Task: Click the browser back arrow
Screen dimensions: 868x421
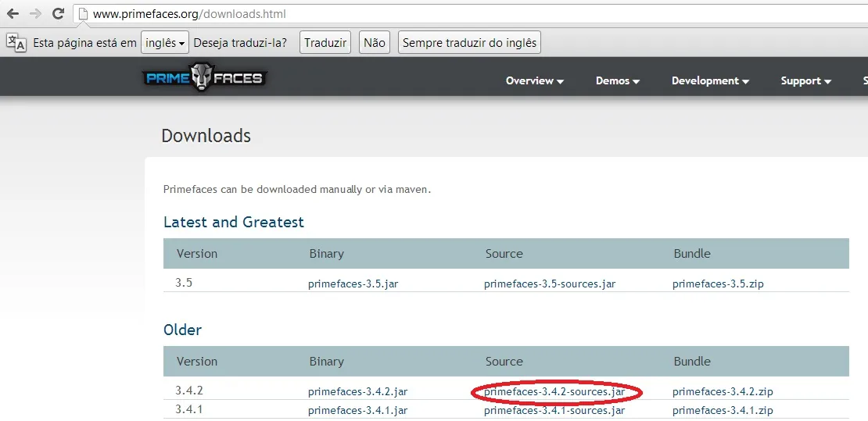Action: click(x=13, y=14)
